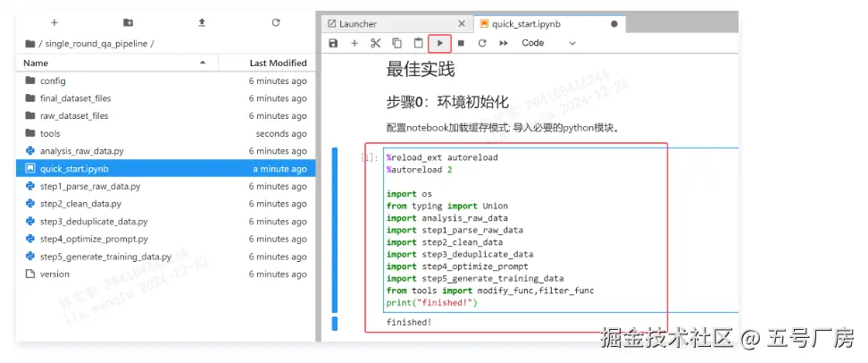Screen dimensions: 868x363
Task: Click the unsaved dot on quick_start.ipynb tab
Action: click(613, 24)
